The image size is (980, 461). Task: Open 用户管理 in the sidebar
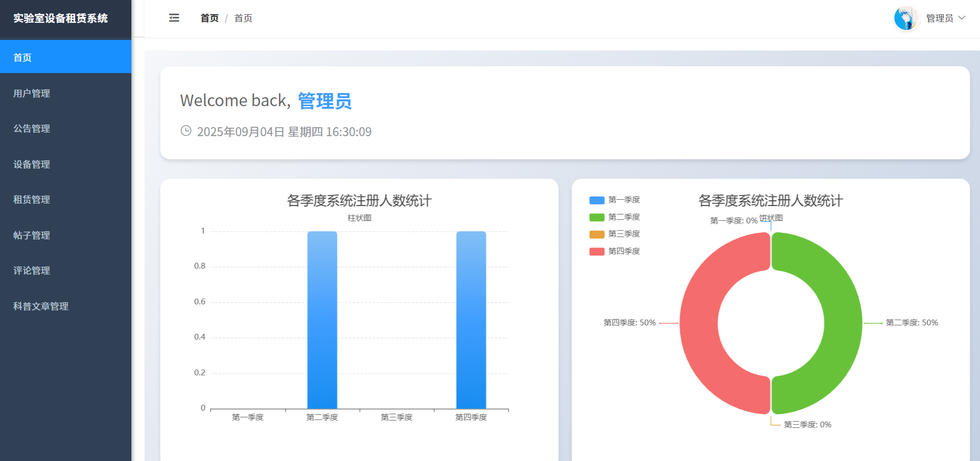(32, 94)
